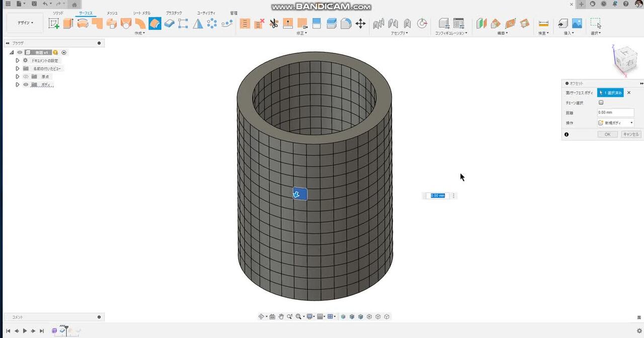Jump to timeline beginning
644x338 pixels.
click(x=8, y=330)
